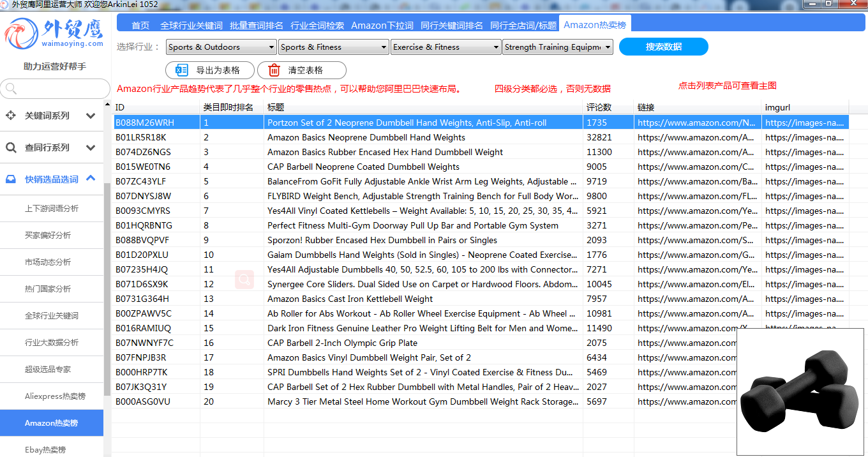The width and height of the screenshot is (868, 457).
Task: Select the Ab Roller for Abs Workout row
Action: pos(481,313)
